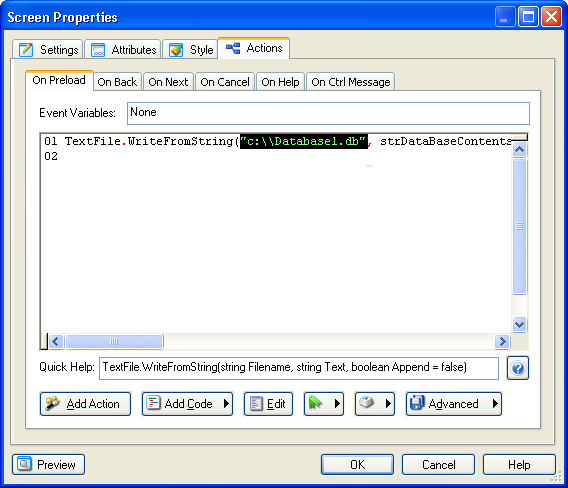Switch to the On Back event tab

point(117,82)
